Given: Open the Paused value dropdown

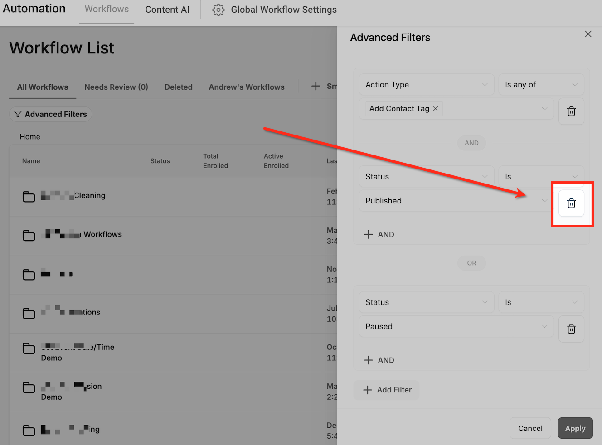Looking at the screenshot, I should [x=456, y=326].
